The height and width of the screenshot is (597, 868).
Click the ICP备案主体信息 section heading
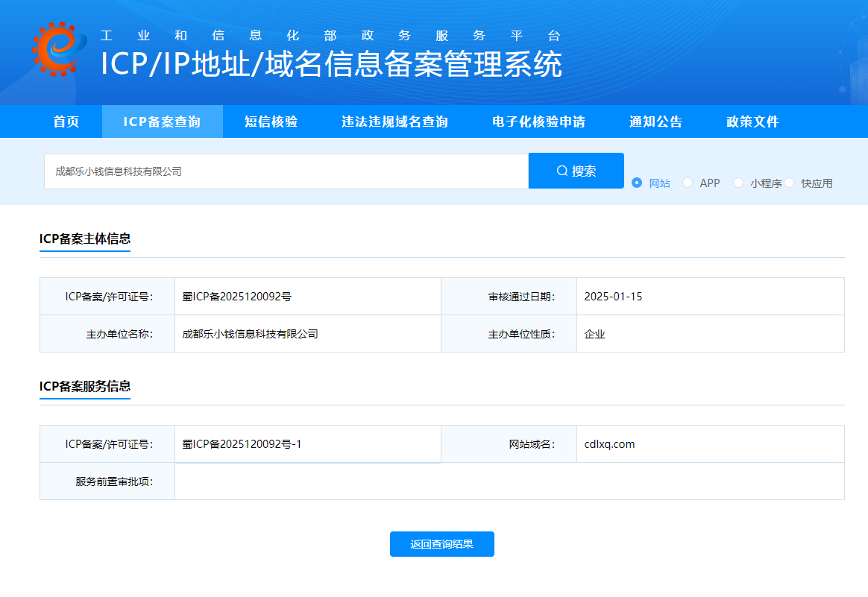pos(85,239)
